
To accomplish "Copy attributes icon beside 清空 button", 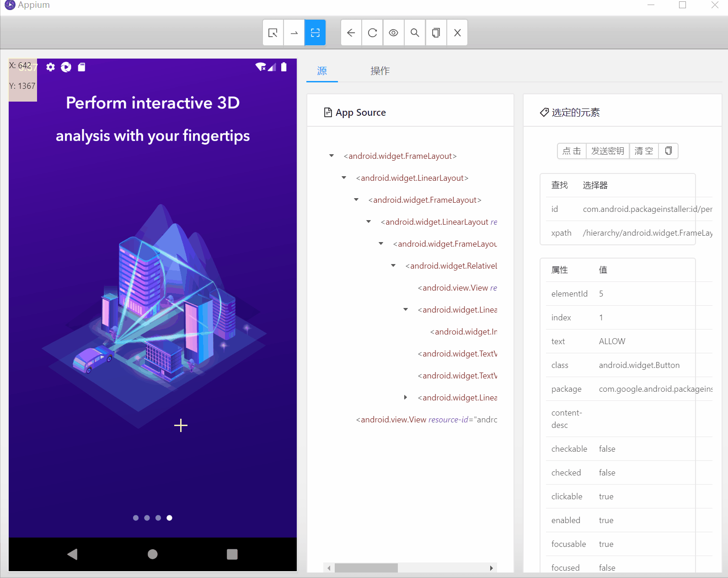I will coord(668,151).
